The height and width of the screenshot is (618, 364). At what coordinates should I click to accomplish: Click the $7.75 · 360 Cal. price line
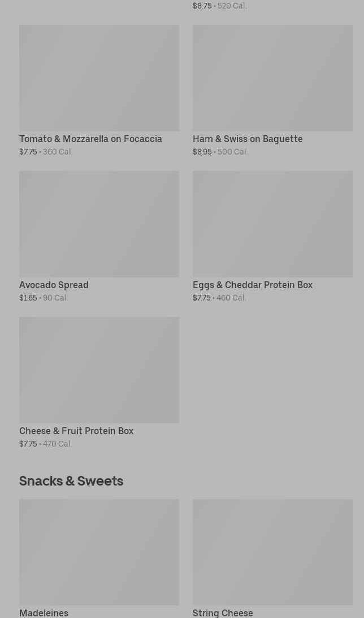coord(46,152)
